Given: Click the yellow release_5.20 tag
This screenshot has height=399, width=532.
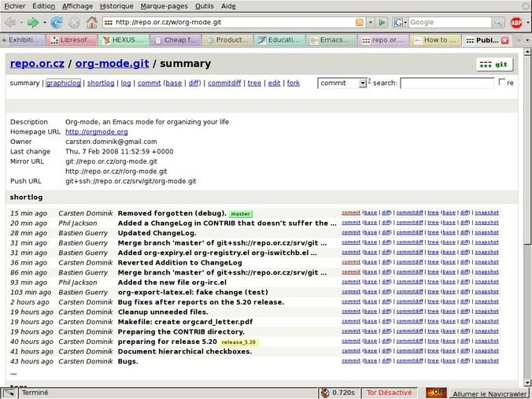Looking at the screenshot, I should tap(239, 342).
